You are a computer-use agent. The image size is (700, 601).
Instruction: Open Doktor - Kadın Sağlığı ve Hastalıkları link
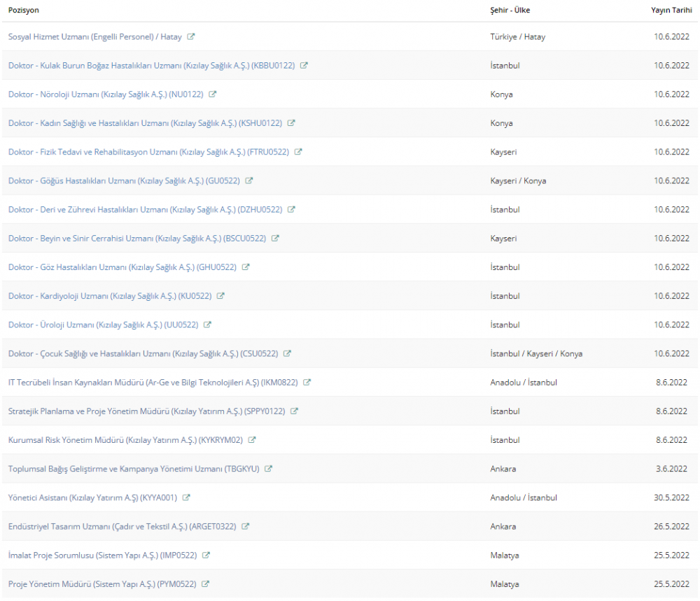145,123
